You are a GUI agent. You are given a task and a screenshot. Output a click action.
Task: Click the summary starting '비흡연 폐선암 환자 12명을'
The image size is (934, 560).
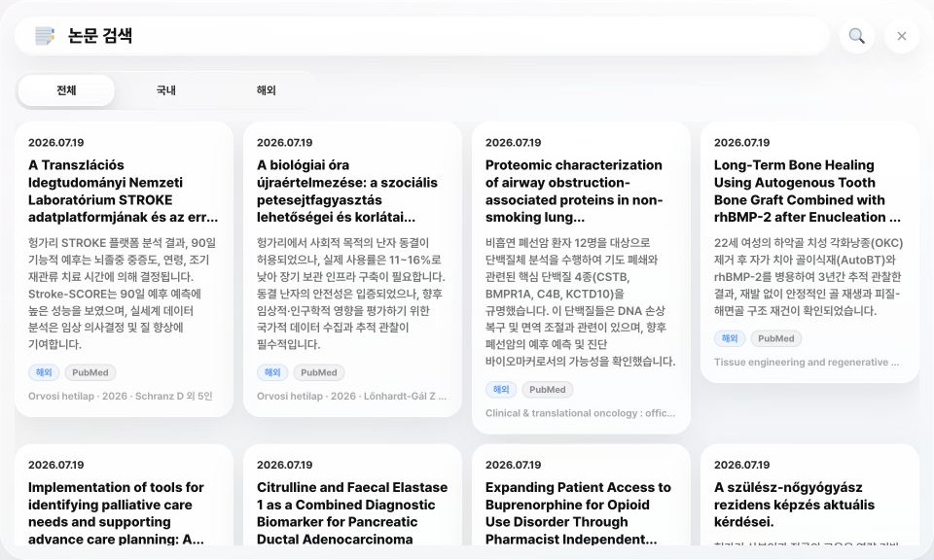click(x=580, y=301)
